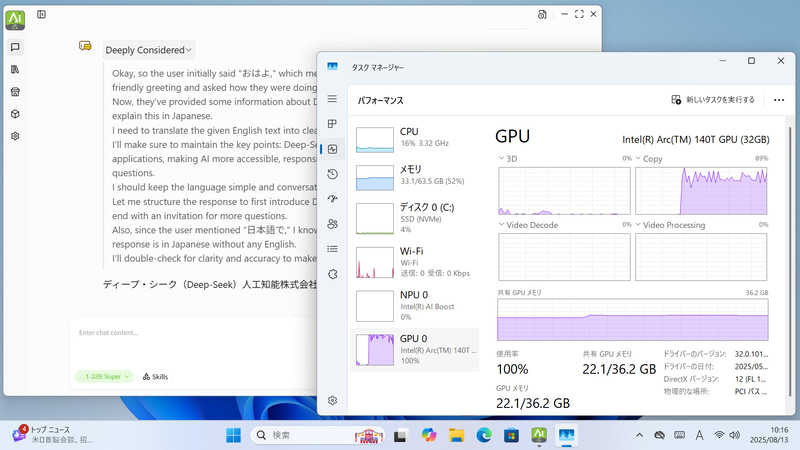800x450 pixels.
Task: Collapse the Deeply Considered thinking section
Action: [x=148, y=50]
